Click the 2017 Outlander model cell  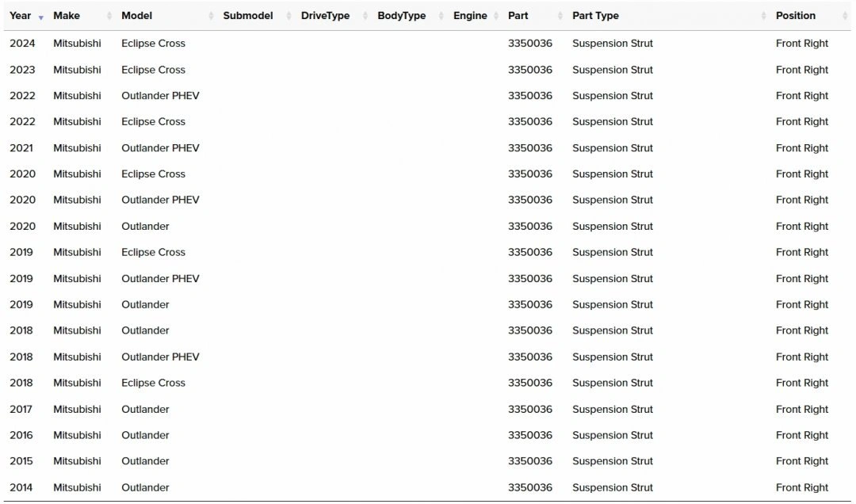[145, 409]
